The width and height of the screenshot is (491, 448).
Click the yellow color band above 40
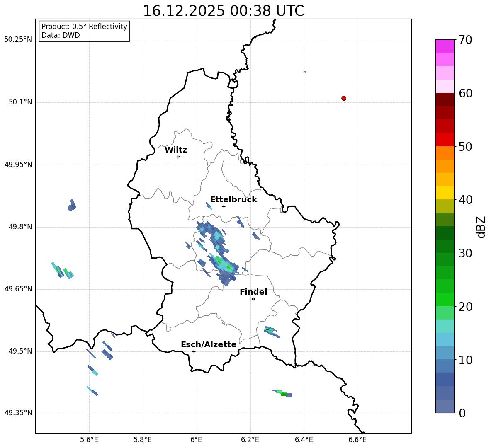(445, 193)
